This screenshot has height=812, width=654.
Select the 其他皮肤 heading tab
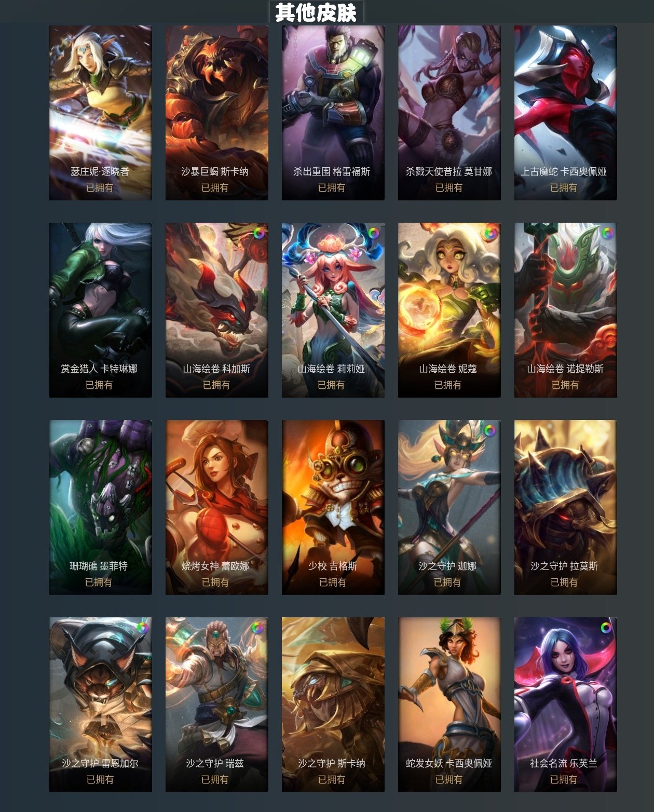pyautogui.click(x=316, y=12)
